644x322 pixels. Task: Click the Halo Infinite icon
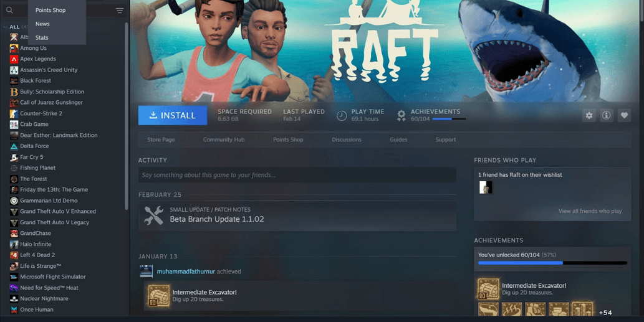(14, 244)
